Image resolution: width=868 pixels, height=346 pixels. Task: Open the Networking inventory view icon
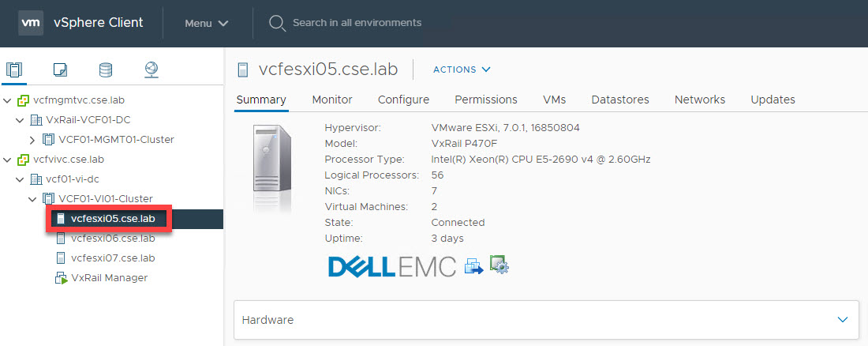coord(151,70)
